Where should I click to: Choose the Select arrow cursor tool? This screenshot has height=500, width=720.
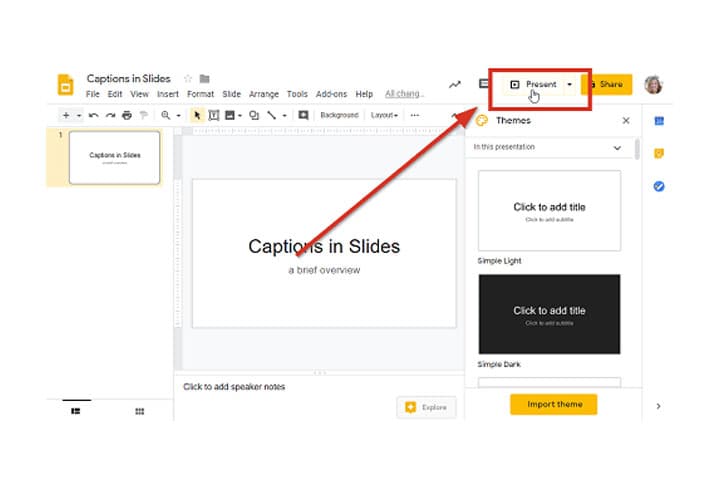pyautogui.click(x=197, y=115)
